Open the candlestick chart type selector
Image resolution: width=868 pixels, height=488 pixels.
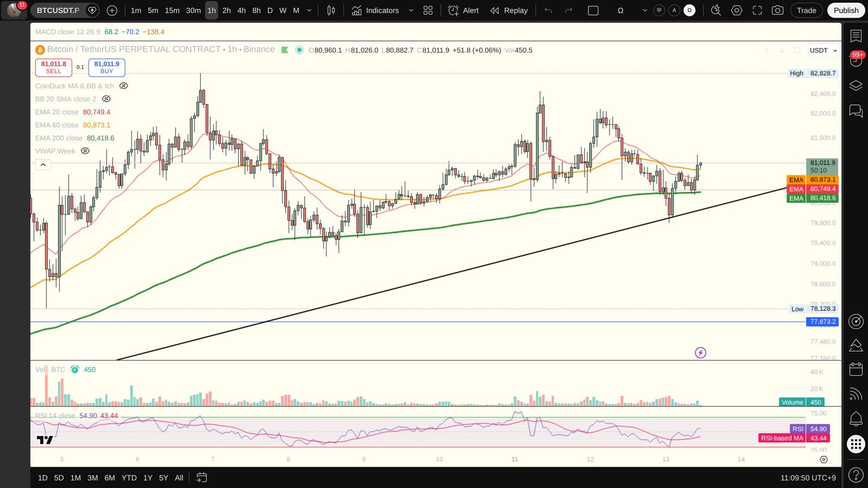(x=331, y=10)
